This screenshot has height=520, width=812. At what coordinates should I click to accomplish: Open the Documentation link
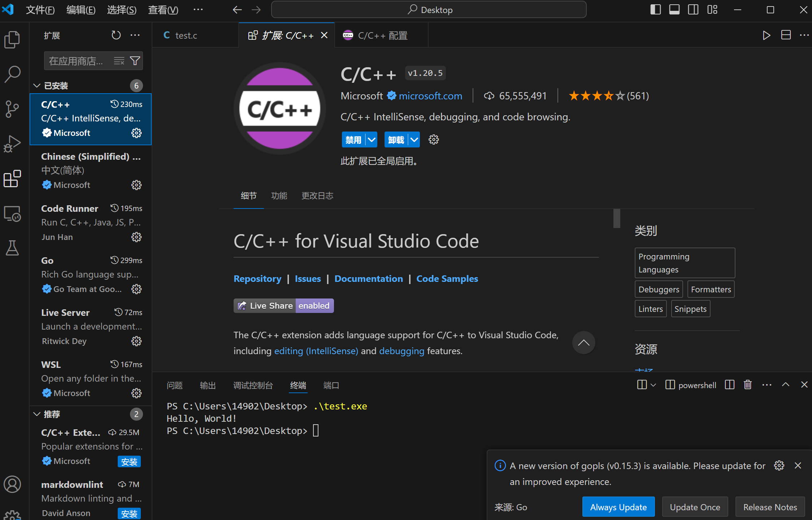tap(369, 279)
